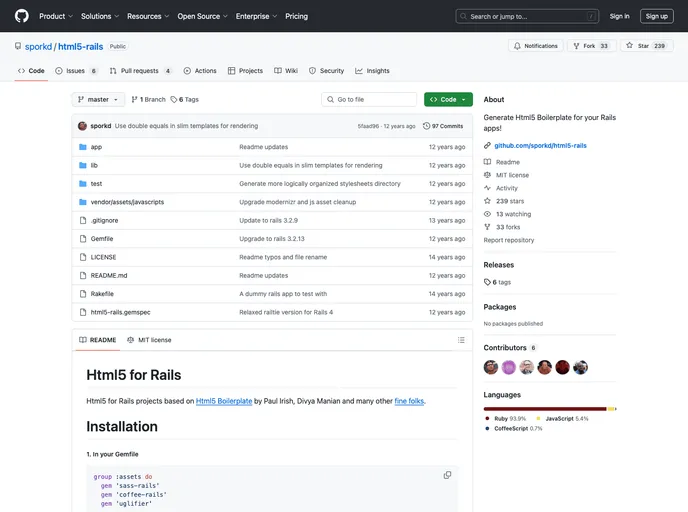Screen dimensions: 688x512
Task: Click the Search or jump to field
Action: coord(527,16)
